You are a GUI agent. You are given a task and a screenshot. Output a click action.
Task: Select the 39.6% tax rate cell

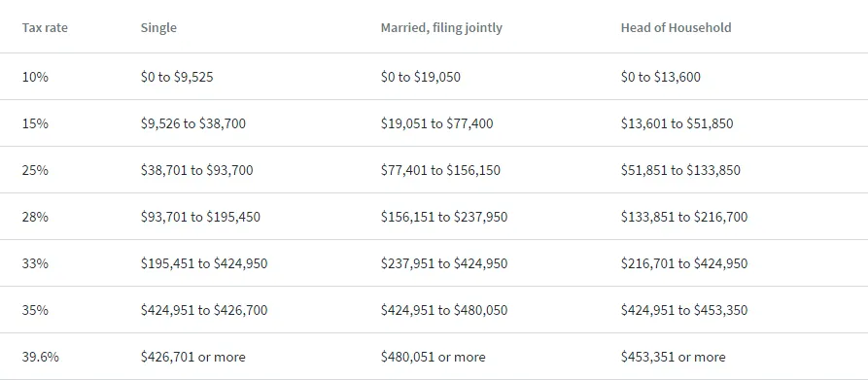pyautogui.click(x=41, y=357)
